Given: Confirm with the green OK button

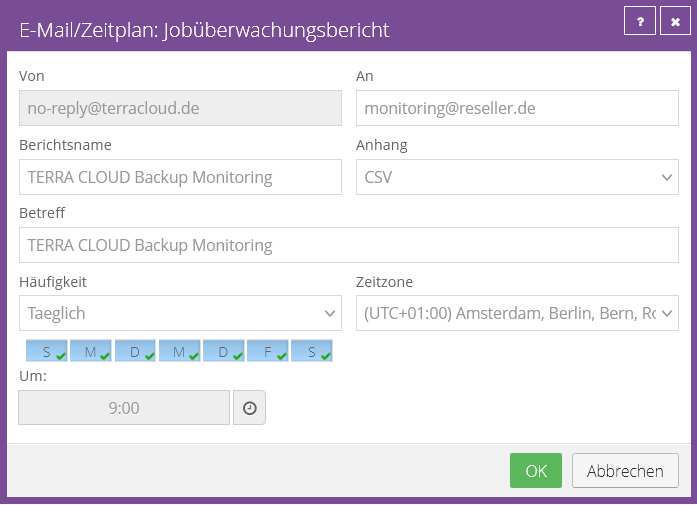Looking at the screenshot, I should click(536, 470).
